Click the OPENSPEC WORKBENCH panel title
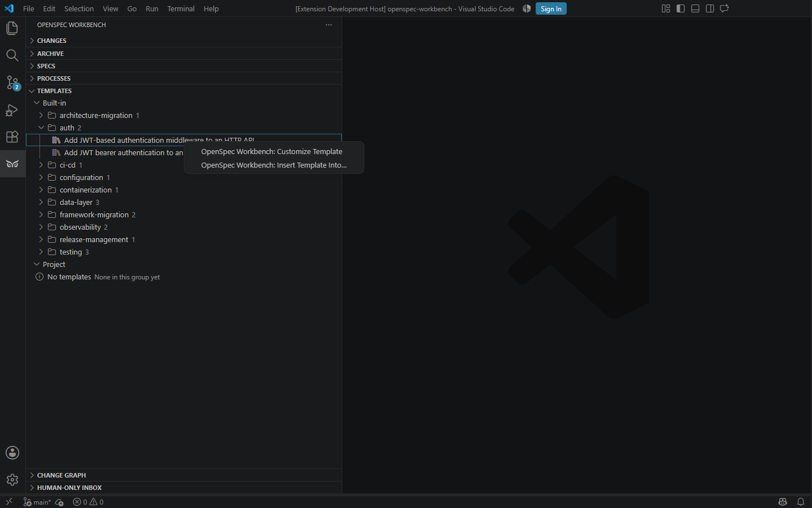This screenshot has width=812, height=508. [x=72, y=25]
